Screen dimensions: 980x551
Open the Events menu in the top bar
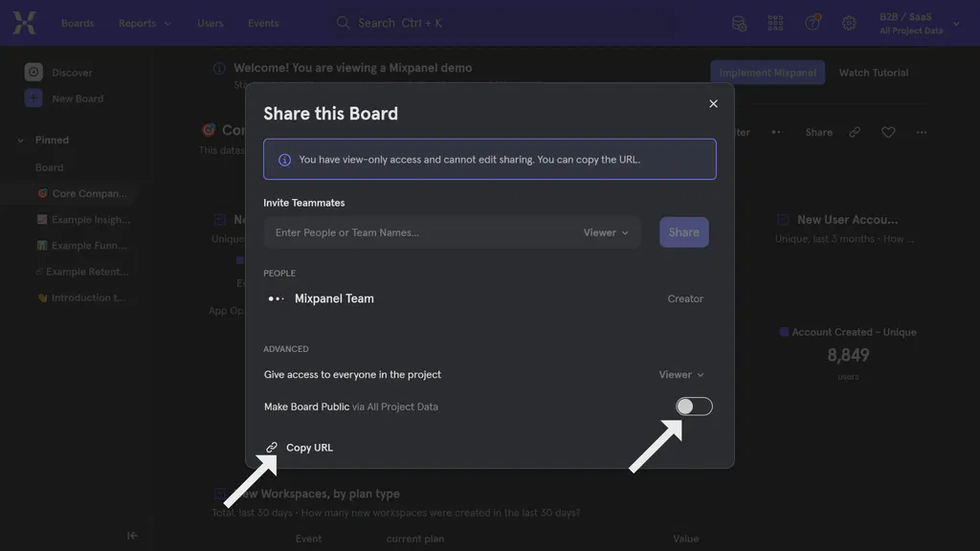pyautogui.click(x=263, y=23)
